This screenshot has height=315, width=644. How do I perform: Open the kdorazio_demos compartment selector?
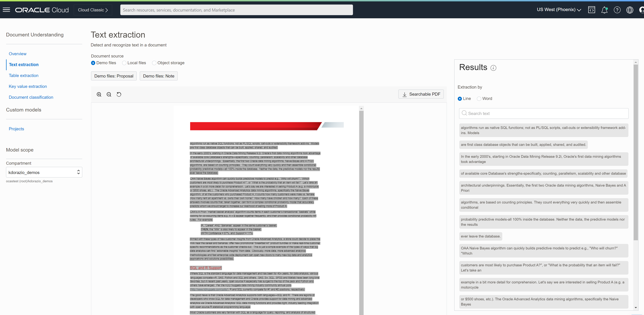(x=44, y=172)
